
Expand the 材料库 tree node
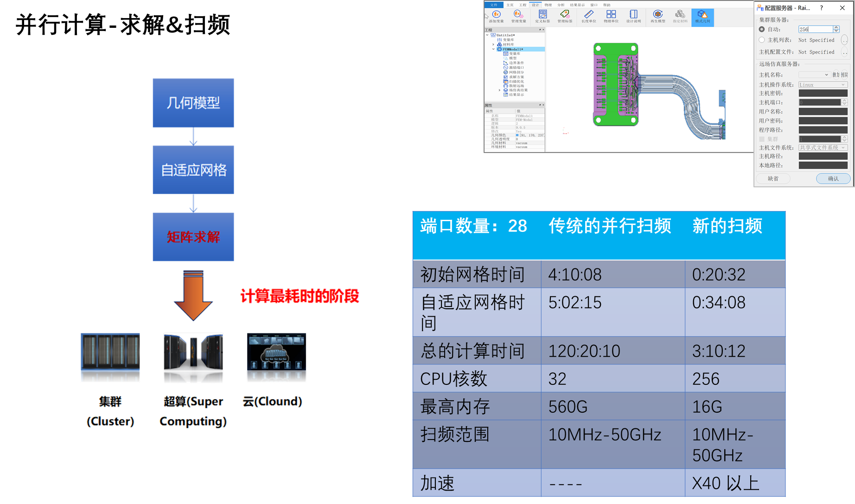pyautogui.click(x=493, y=45)
